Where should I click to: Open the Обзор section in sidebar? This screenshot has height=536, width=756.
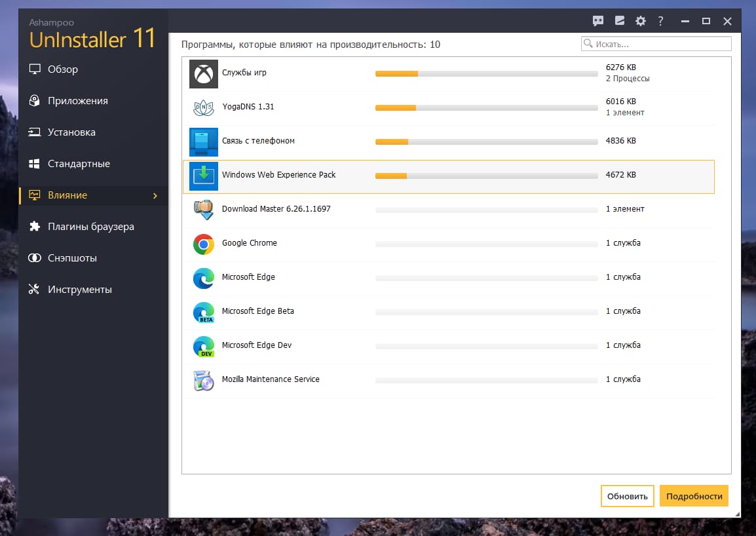tap(63, 69)
